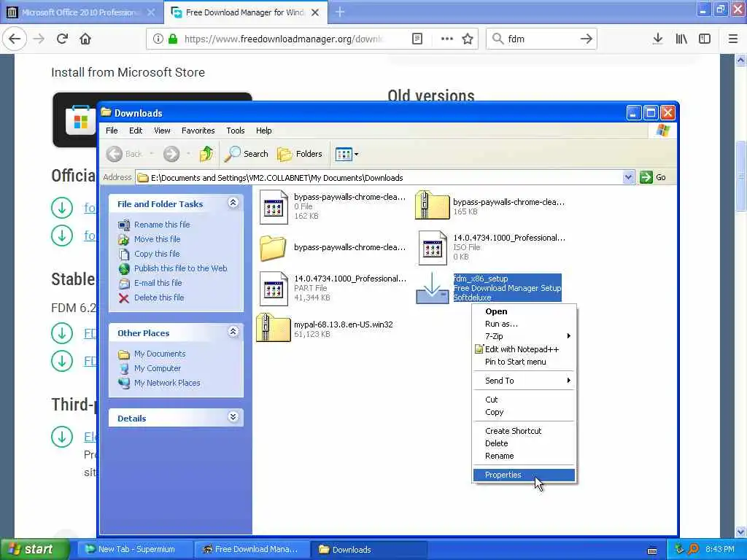Reload the Firefox page

[x=62, y=39]
